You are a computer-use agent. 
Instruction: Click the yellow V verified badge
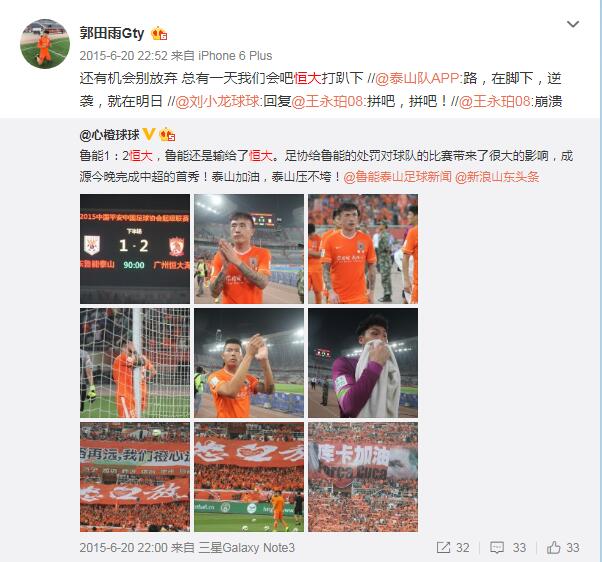point(148,134)
